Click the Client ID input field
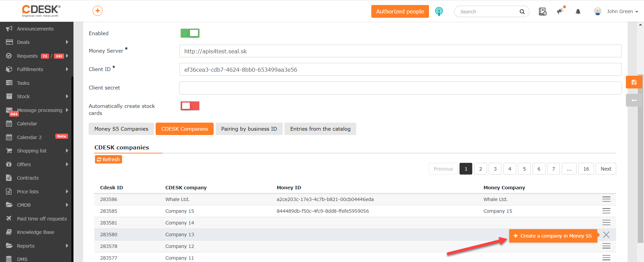The image size is (644, 262). pyautogui.click(x=400, y=69)
